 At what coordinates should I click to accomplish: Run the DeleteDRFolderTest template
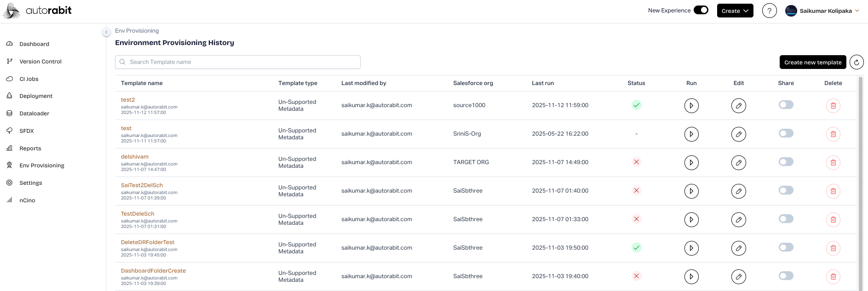pyautogui.click(x=691, y=248)
